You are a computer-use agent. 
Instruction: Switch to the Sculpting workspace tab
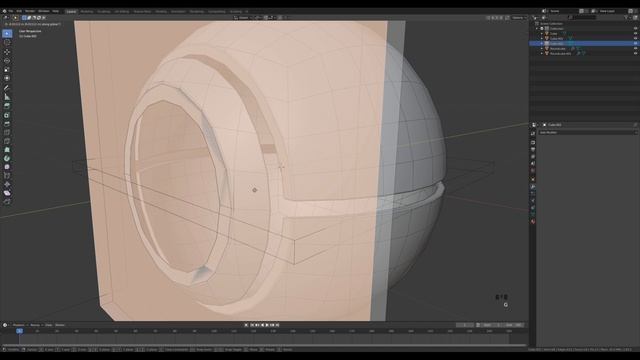coord(104,11)
